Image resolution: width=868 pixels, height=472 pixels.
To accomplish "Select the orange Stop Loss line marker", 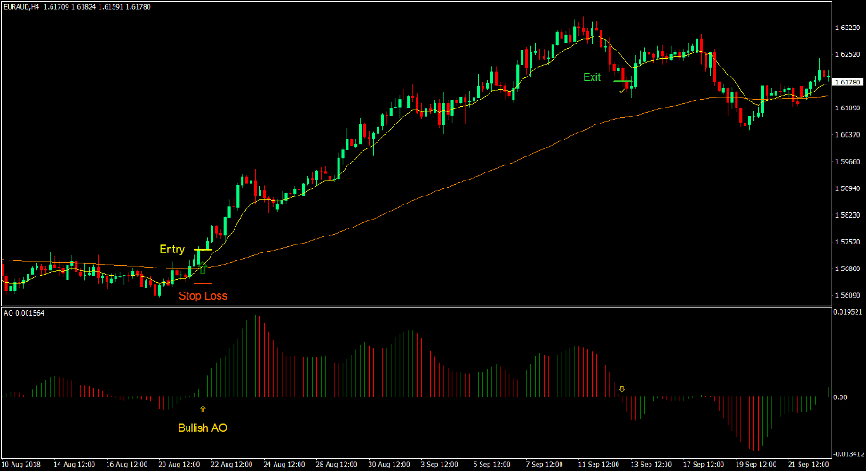I will [x=203, y=284].
